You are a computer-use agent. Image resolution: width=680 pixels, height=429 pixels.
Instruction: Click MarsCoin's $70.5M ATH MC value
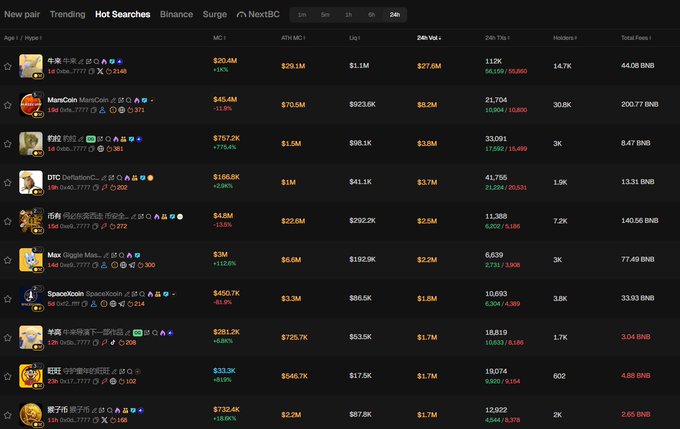click(293, 105)
